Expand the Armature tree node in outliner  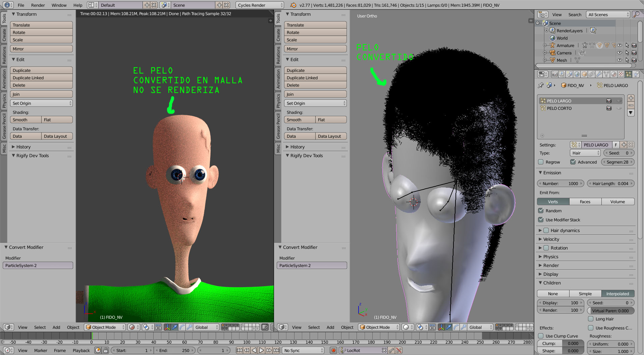coord(545,45)
